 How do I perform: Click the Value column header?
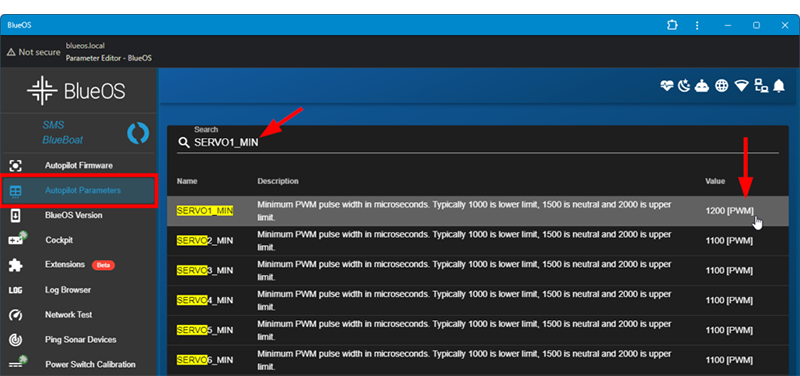coord(715,181)
